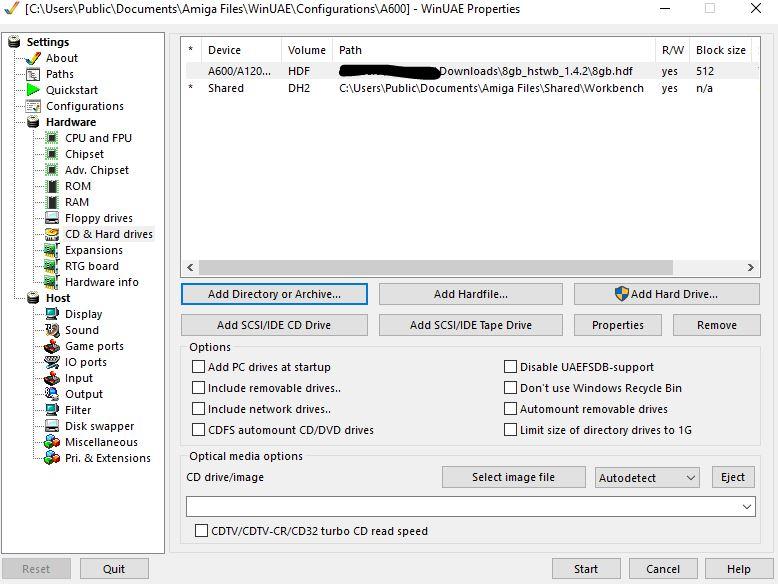The height and width of the screenshot is (584, 778).
Task: Click Add Hardfile button
Action: pos(471,294)
